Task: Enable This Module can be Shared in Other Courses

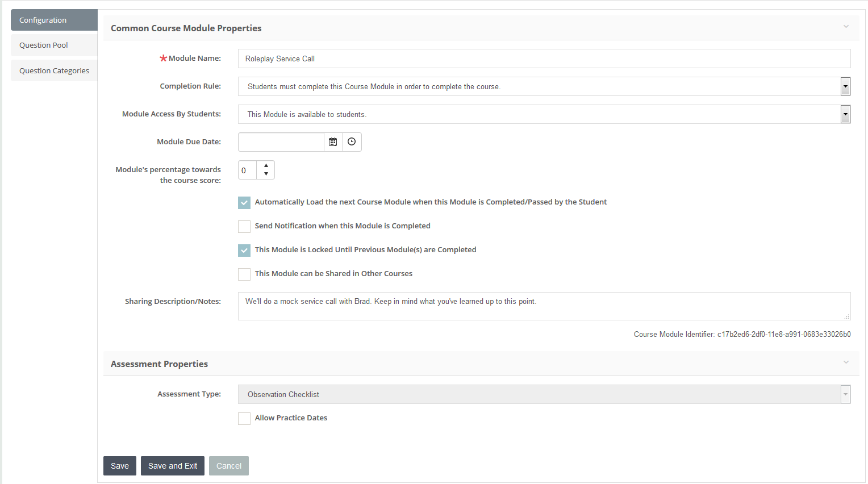Action: [x=244, y=274]
